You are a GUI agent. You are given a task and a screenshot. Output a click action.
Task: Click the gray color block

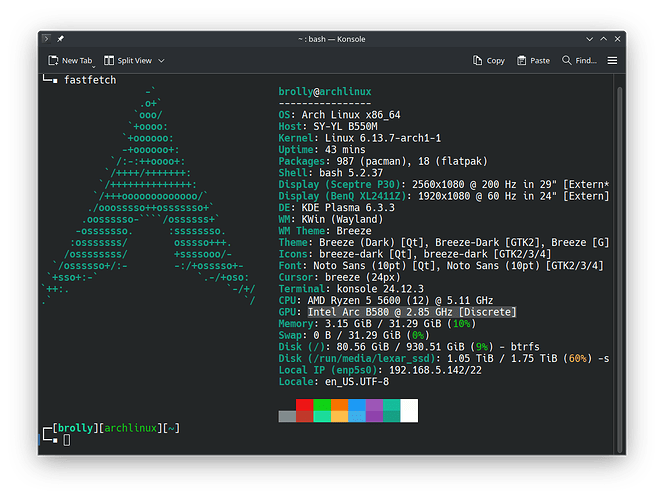[x=287, y=416]
